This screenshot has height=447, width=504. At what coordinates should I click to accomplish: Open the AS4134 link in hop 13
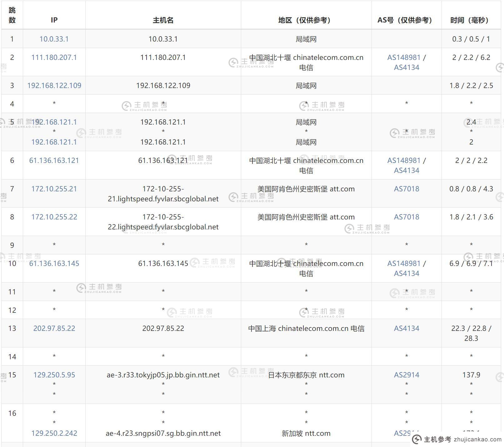click(407, 328)
